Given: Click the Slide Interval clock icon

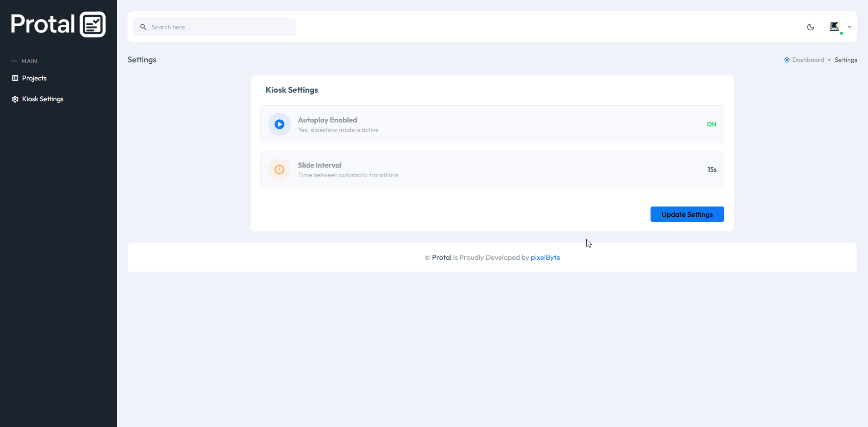Looking at the screenshot, I should (279, 169).
